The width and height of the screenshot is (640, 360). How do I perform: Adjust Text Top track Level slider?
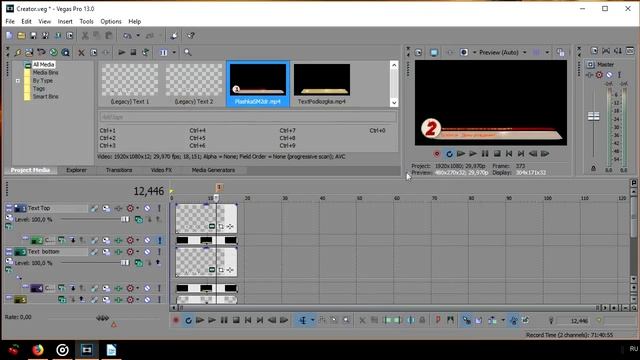[x=125, y=220]
